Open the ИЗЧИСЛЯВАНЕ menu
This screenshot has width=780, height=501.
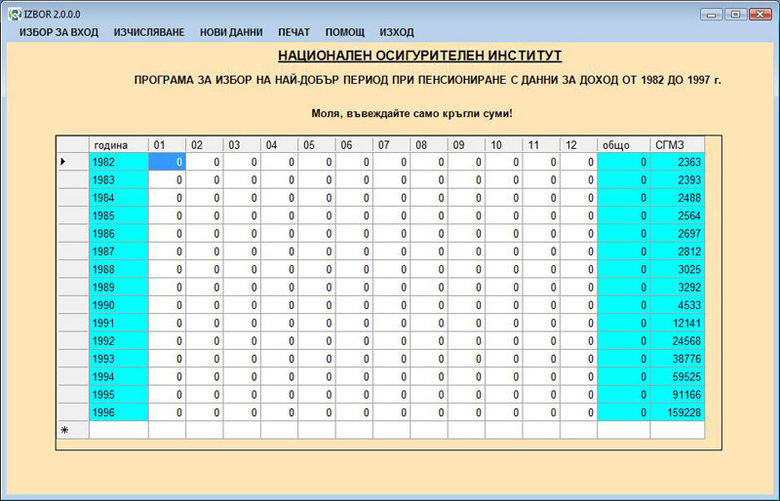tap(149, 32)
